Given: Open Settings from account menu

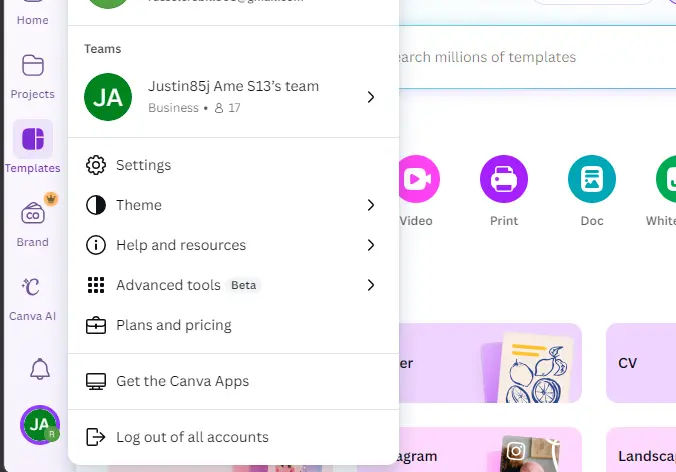Looking at the screenshot, I should [233, 165].
